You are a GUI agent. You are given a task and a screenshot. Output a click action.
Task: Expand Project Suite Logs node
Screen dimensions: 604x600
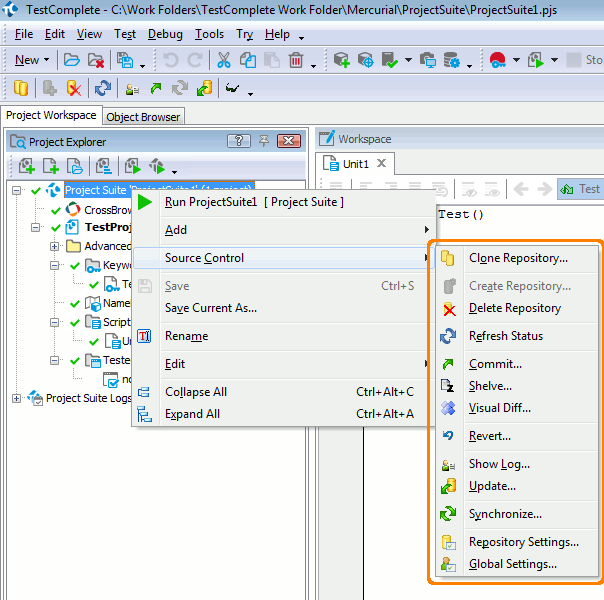tap(16, 398)
